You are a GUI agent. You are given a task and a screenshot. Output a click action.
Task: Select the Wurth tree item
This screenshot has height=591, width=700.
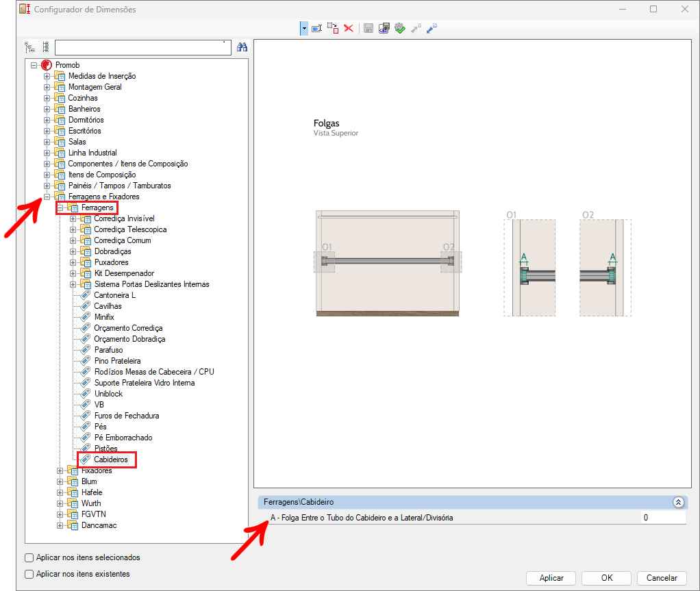[91, 503]
